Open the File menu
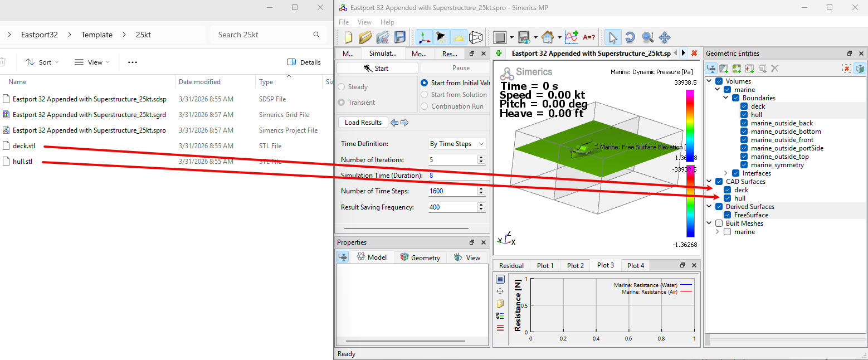Viewport: 868px width, 360px height. pyautogui.click(x=344, y=22)
